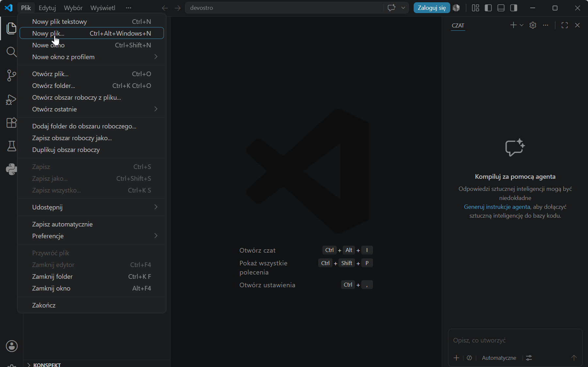The image size is (588, 367).
Task: Maximize the chat panel
Action: 564,25
